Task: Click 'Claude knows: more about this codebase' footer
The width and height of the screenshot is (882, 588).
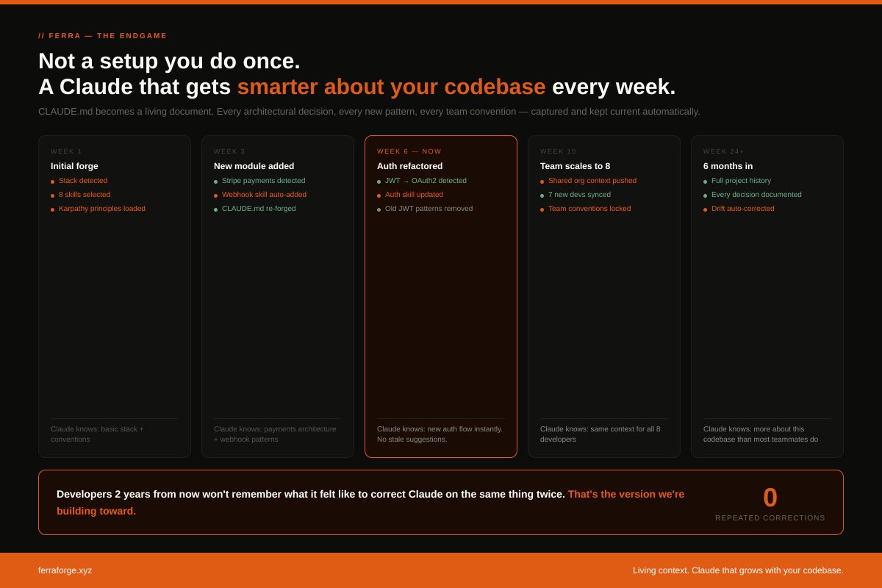Action: pyautogui.click(x=761, y=434)
